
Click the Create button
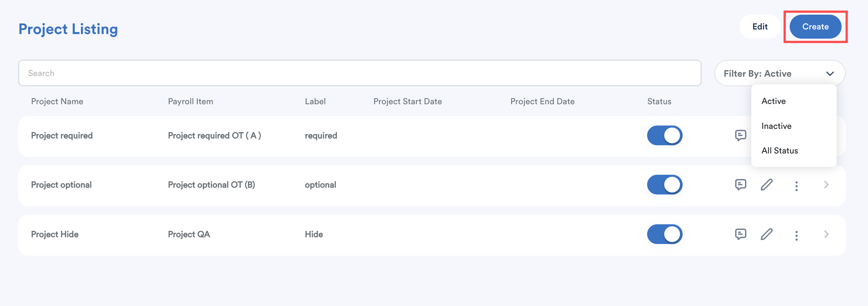coord(815,27)
